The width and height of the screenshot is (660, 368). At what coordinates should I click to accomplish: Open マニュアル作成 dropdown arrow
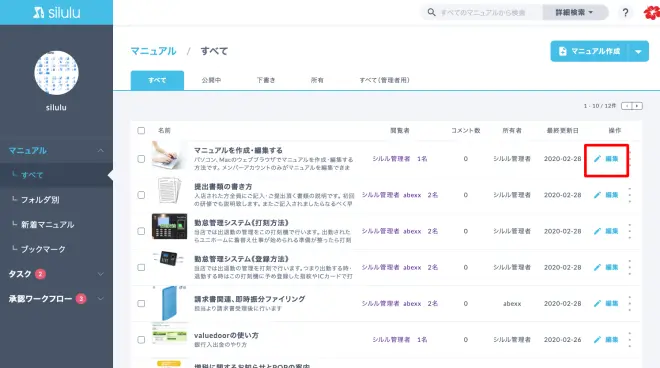coord(639,51)
